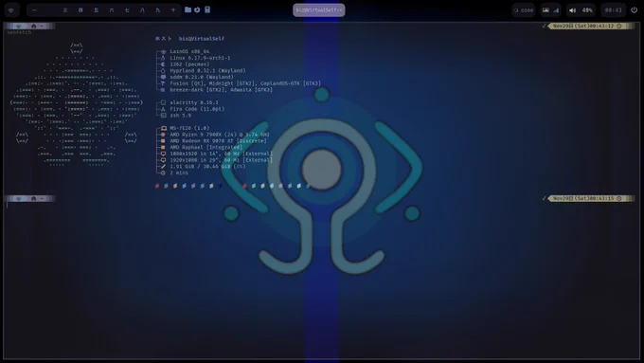Open the power menu icon
The image size is (644, 363).
[635, 9]
